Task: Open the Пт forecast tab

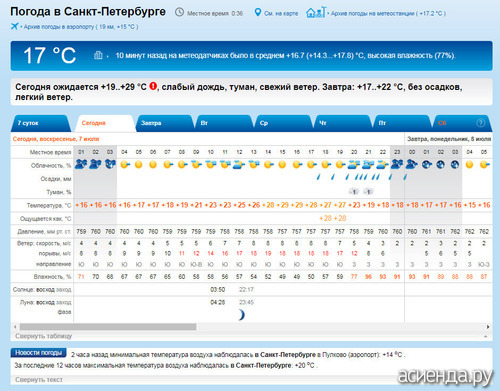Action: tap(402, 123)
